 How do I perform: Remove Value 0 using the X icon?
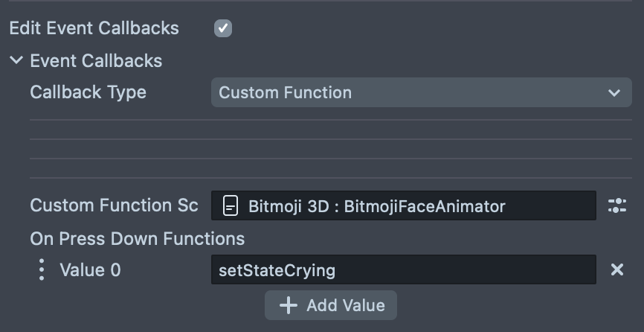tap(616, 269)
